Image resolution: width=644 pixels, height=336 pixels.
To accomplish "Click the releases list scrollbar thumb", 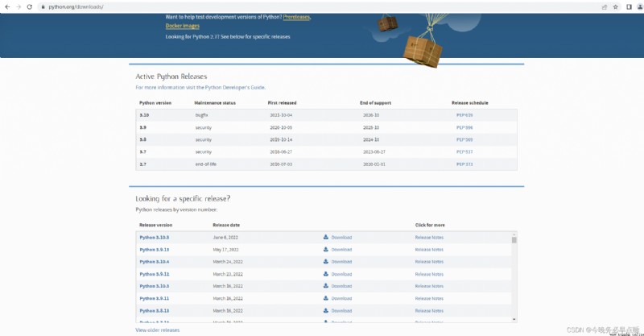I will 514,239.
